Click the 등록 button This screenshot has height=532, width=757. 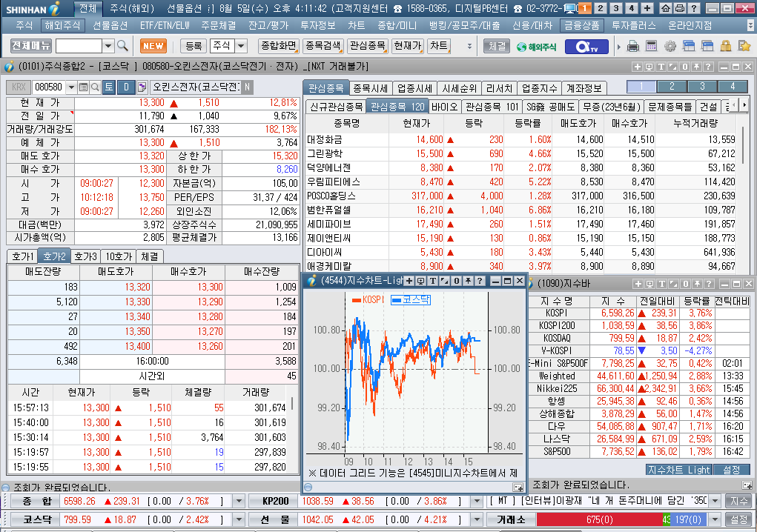[x=194, y=46]
